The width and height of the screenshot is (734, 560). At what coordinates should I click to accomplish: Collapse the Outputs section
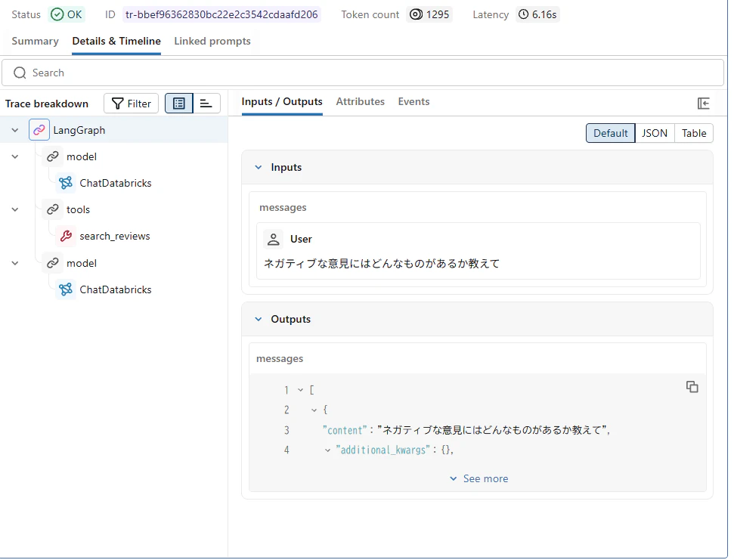[259, 319]
